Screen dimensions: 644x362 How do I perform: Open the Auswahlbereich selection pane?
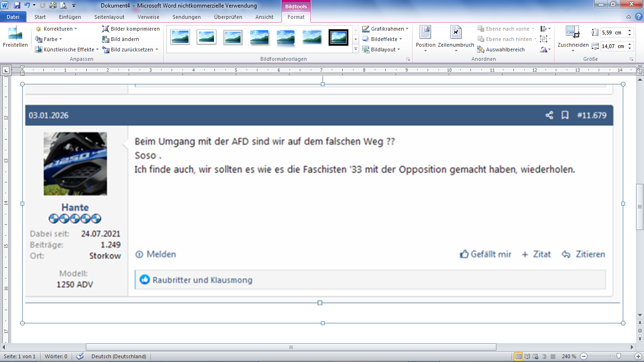point(480,49)
